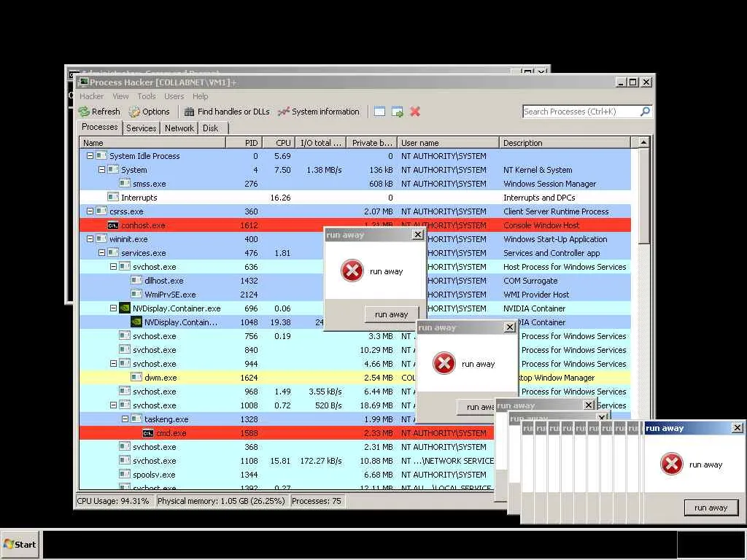This screenshot has width=747, height=560.
Task: Collapse the System Idle Process tree
Action: 90,156
